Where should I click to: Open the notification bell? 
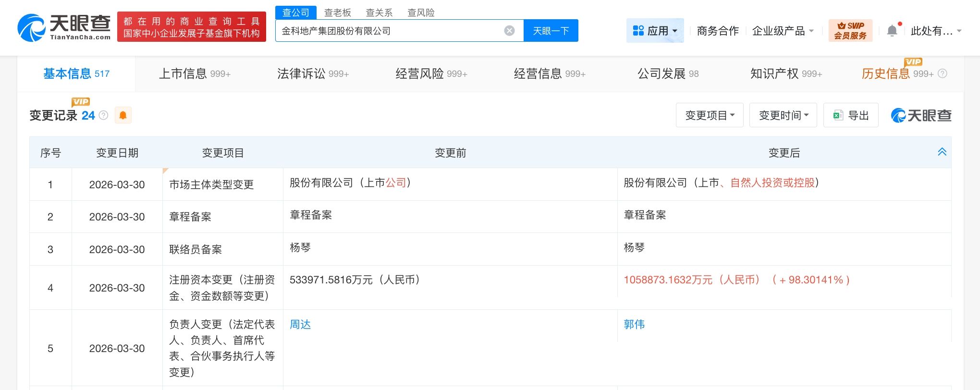pos(892,31)
